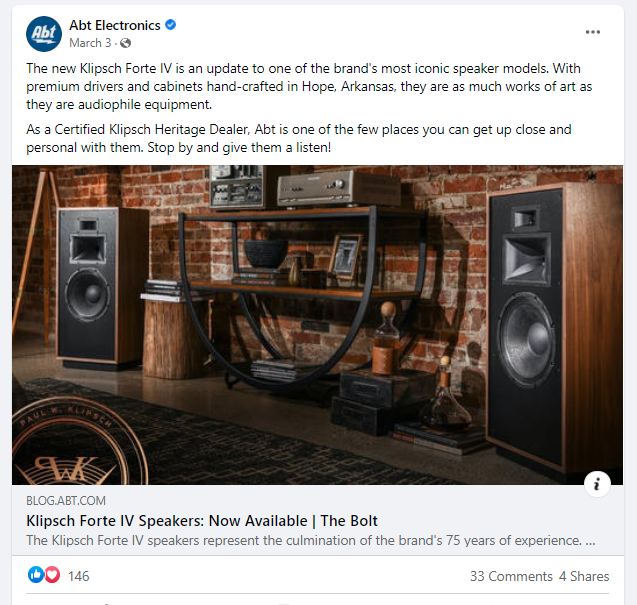The height and width of the screenshot is (605, 637).
Task: Click the Certified Klipsch Heritage Dealer paragraph
Action: point(299,138)
